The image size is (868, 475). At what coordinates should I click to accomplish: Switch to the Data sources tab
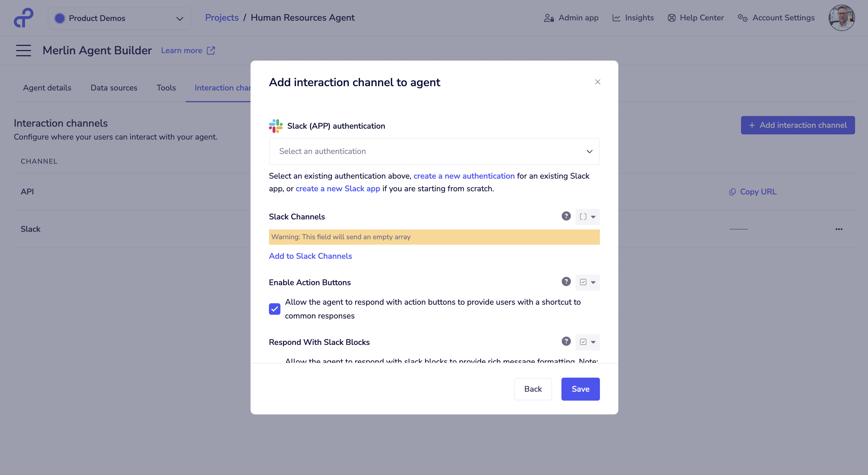click(114, 88)
